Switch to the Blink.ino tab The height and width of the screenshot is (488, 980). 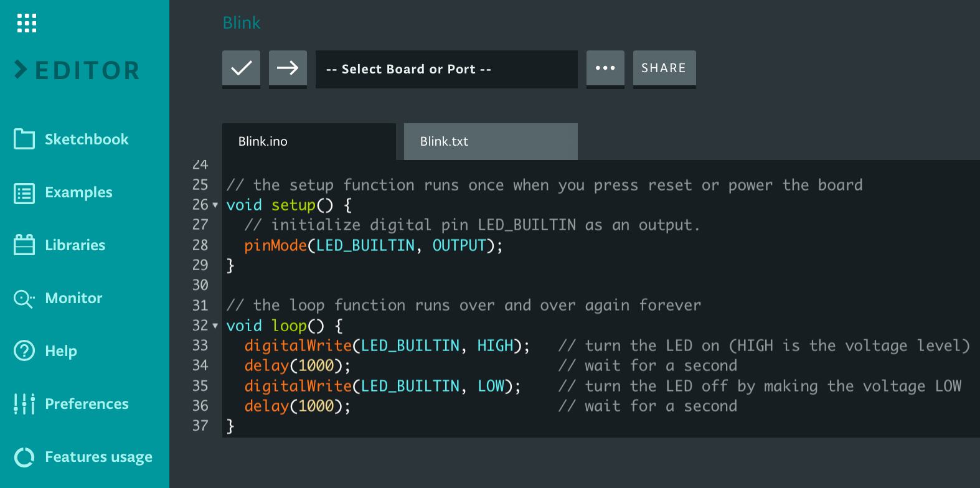tap(309, 141)
